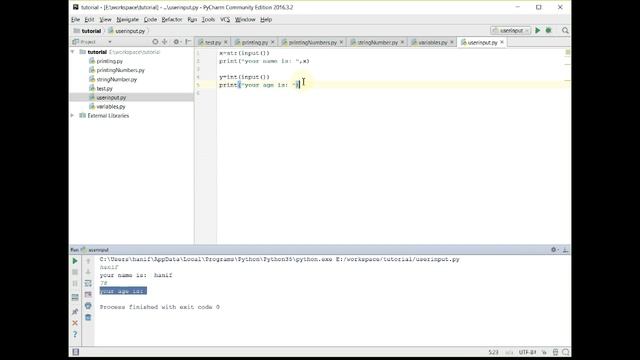The width and height of the screenshot is (640, 360).
Task: Close the stringNumber.py tab
Action: click(x=402, y=42)
